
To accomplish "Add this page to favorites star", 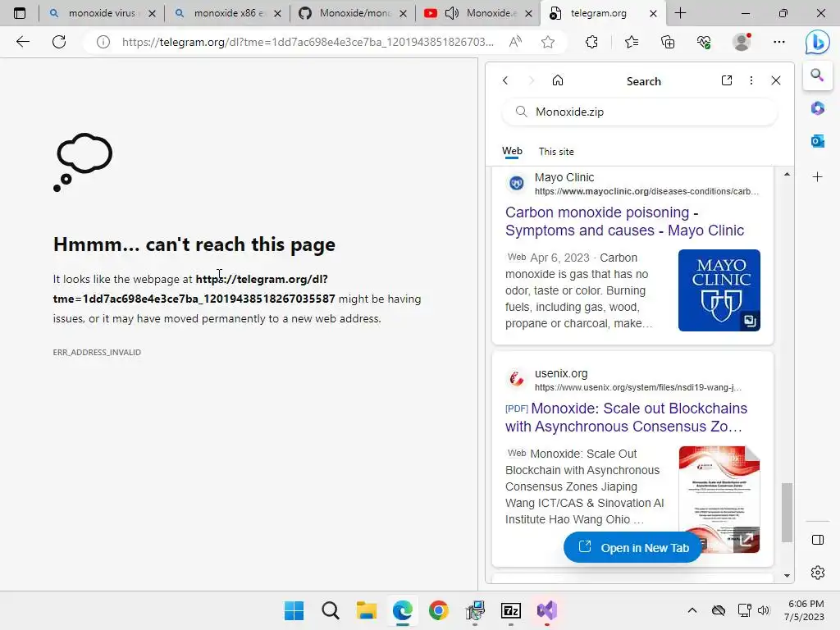I will 547,42.
